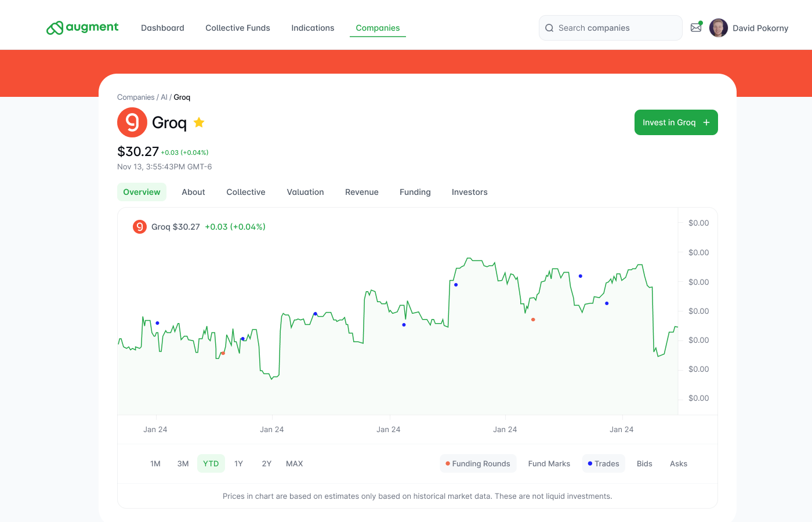Go to Companies breadcrumb link
This screenshot has width=812, height=522.
click(x=136, y=97)
